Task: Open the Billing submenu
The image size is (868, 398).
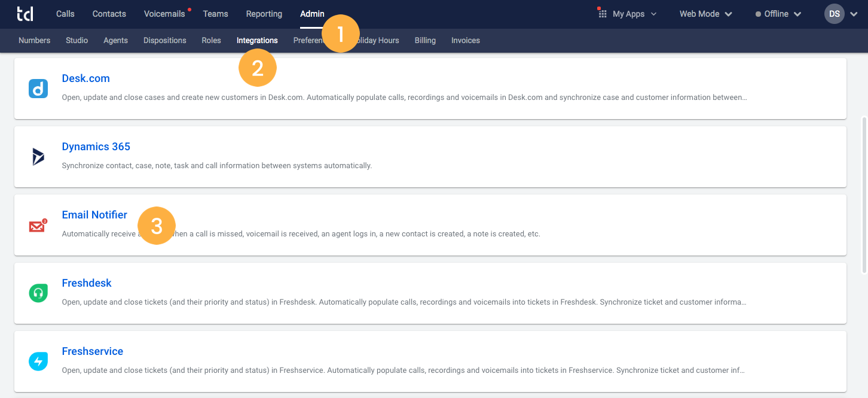Action: [425, 41]
